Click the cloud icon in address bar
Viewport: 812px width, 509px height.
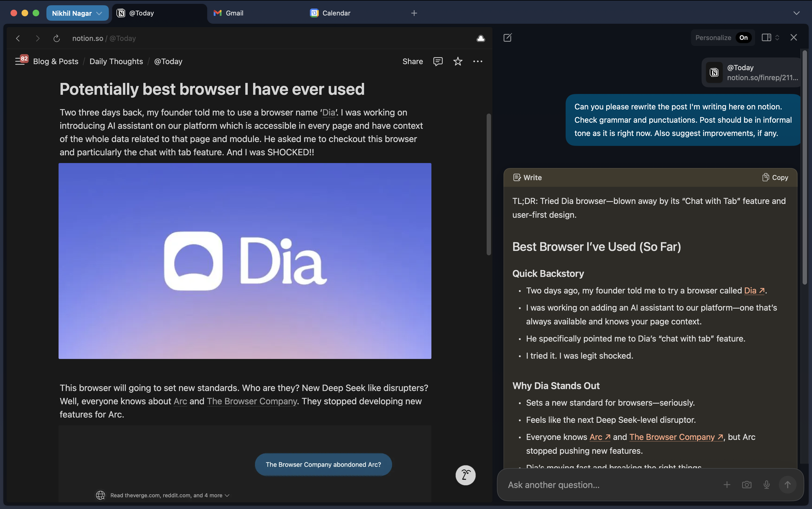(x=481, y=38)
